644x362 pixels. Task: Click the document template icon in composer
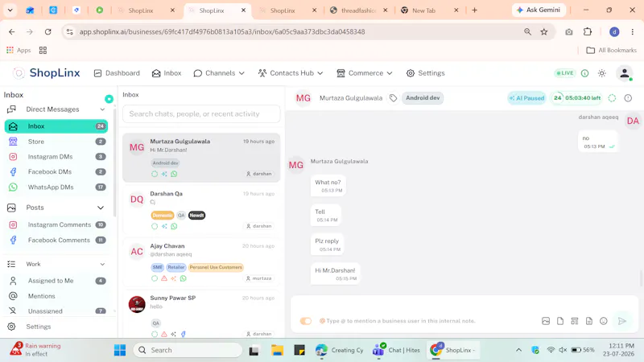point(589,321)
